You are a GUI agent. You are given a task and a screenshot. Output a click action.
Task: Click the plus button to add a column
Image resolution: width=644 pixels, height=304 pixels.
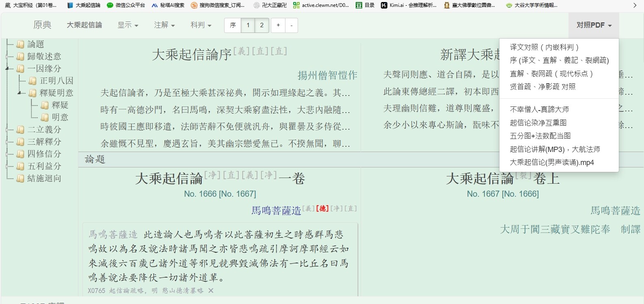click(278, 25)
